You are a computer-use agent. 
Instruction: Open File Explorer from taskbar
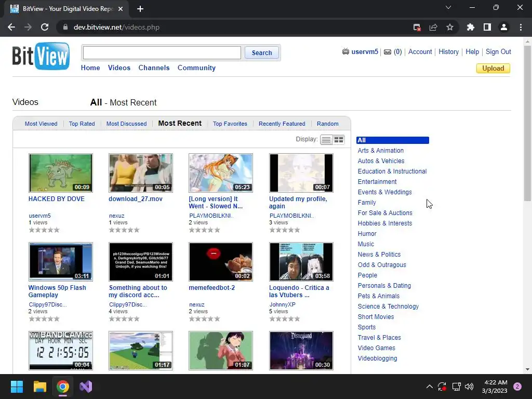coord(39,387)
